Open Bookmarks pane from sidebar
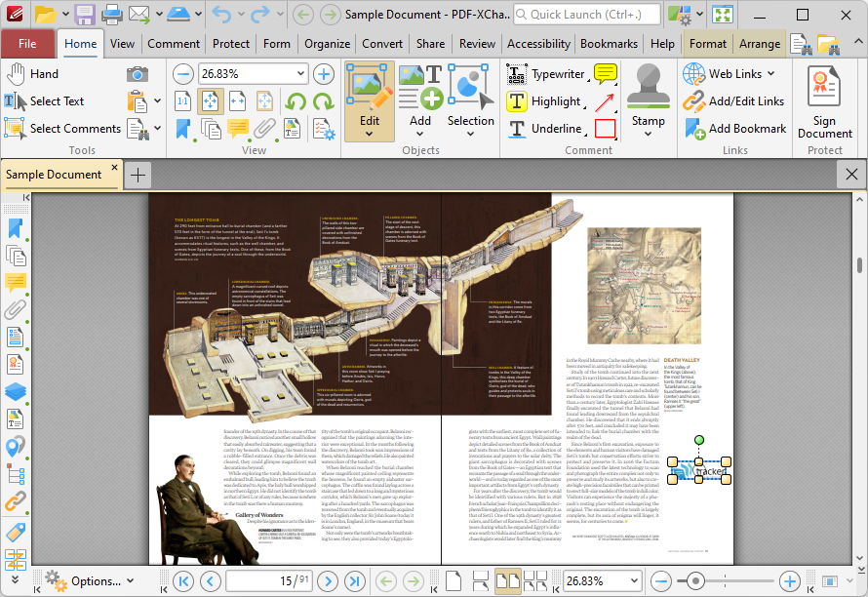The image size is (868, 597). click(x=15, y=228)
